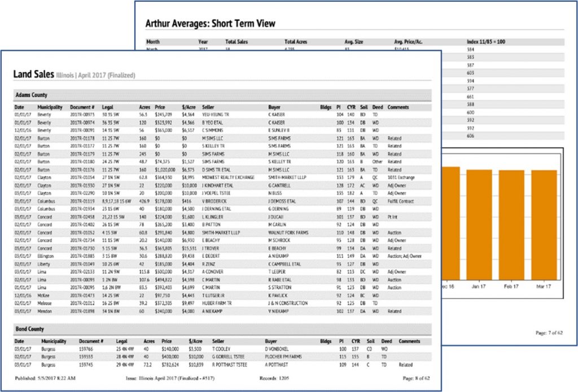
Task: Select the Adams County section header
Action: click(31, 95)
